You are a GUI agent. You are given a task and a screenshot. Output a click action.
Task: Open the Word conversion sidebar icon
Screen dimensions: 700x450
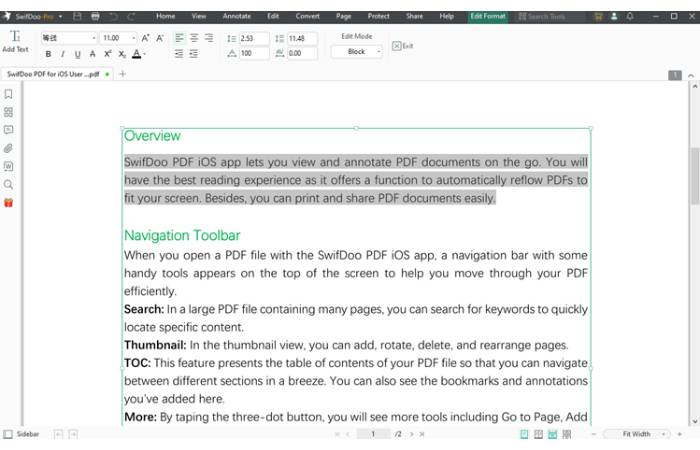[x=8, y=167]
